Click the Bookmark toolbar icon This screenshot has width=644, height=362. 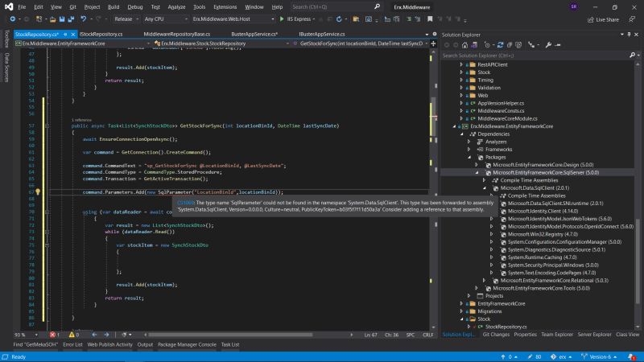430,19
